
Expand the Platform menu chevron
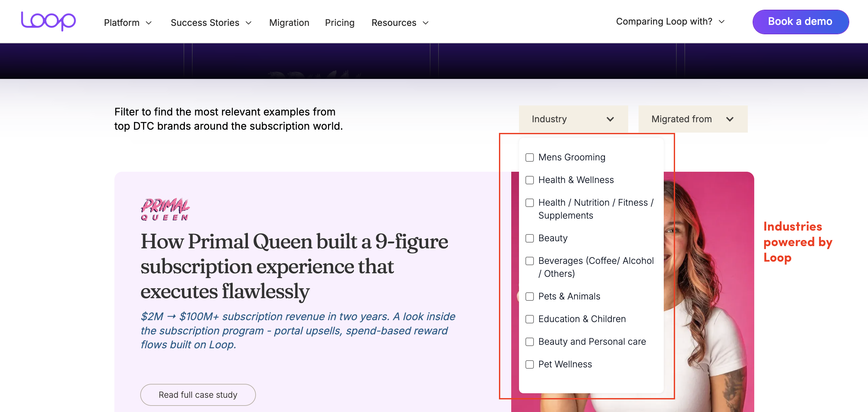click(x=149, y=23)
